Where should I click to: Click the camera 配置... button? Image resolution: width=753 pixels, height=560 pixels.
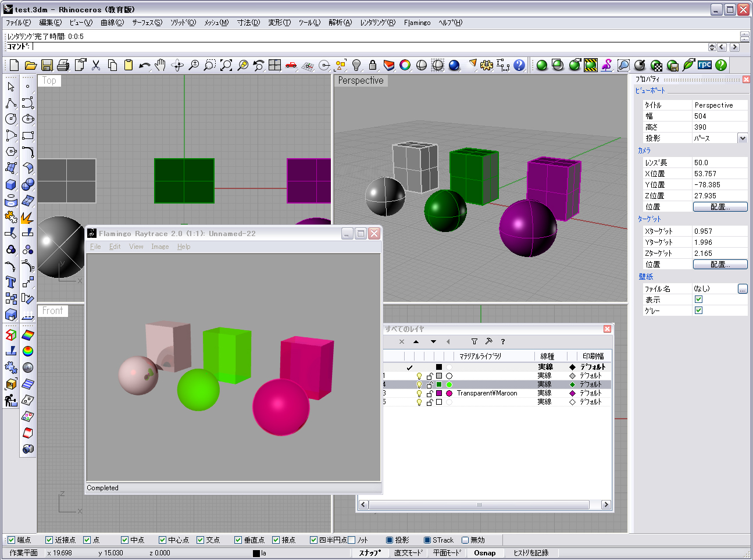click(x=720, y=207)
